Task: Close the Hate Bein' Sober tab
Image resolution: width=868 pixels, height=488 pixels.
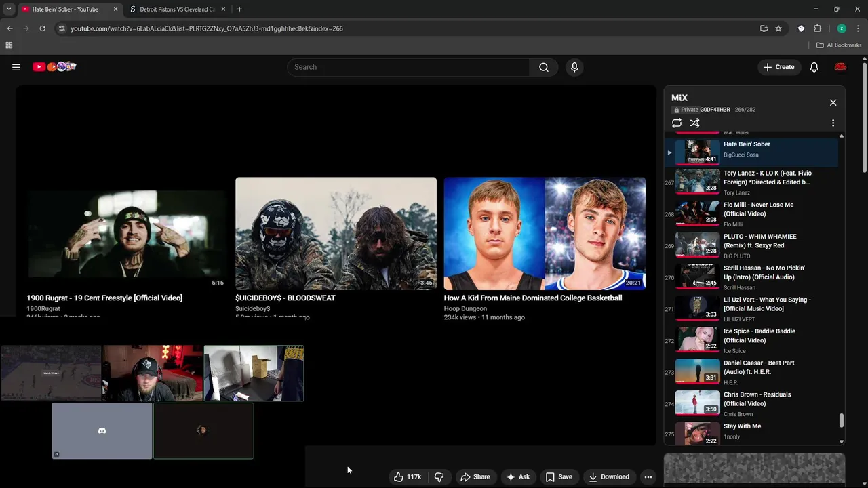Action: click(115, 9)
